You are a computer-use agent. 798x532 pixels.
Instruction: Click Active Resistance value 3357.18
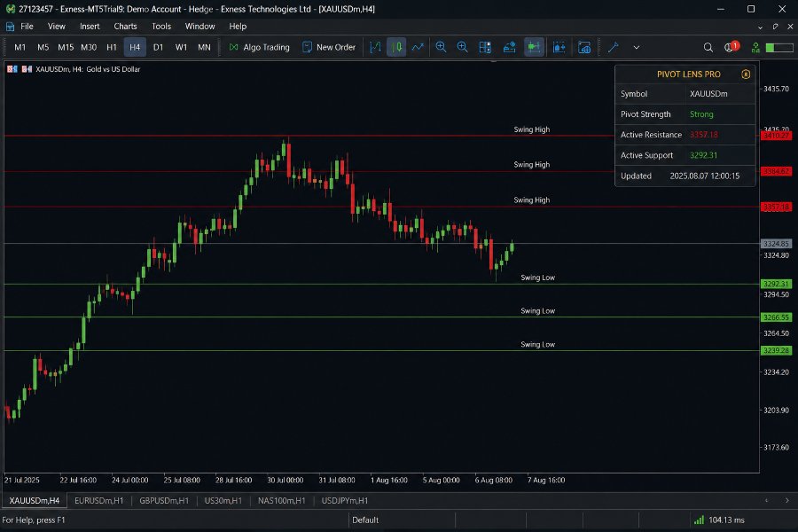[x=703, y=135]
